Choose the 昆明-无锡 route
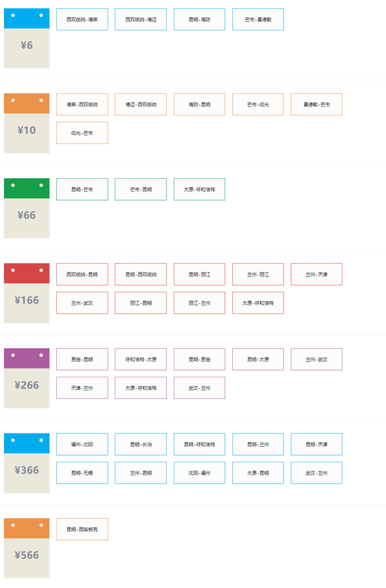Image resolution: width=386 pixels, height=588 pixels. pos(82,473)
